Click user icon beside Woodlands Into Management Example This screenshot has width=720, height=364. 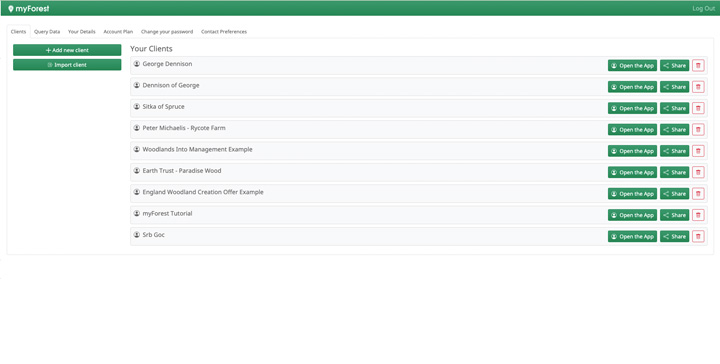click(136, 149)
